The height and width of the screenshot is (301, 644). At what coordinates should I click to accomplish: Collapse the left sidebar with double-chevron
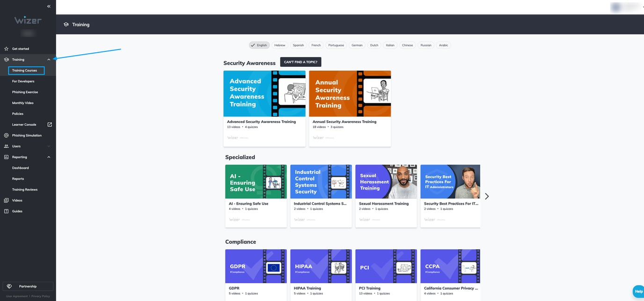coord(48,6)
